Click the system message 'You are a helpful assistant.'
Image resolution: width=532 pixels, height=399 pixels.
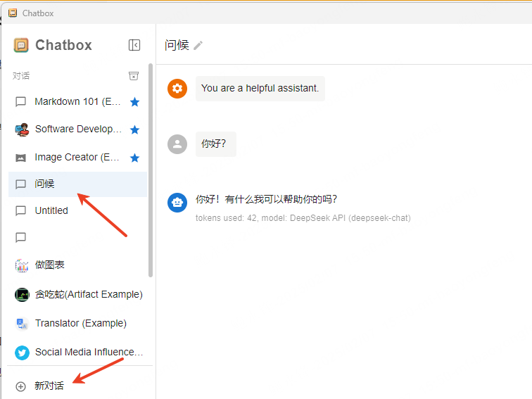coord(260,89)
